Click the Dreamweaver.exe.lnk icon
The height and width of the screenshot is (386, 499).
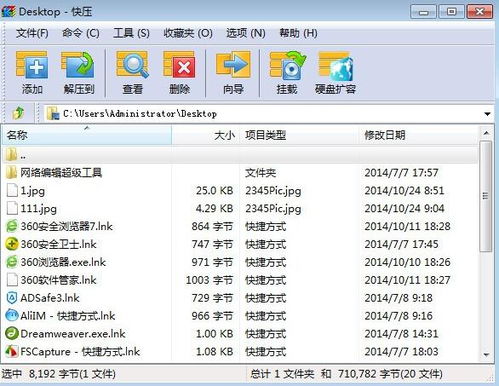[12, 333]
